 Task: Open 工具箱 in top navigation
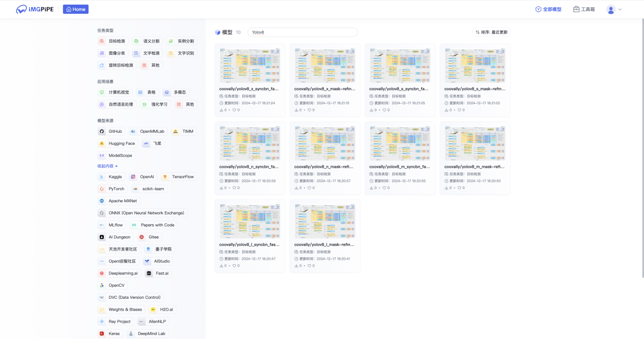(x=584, y=9)
